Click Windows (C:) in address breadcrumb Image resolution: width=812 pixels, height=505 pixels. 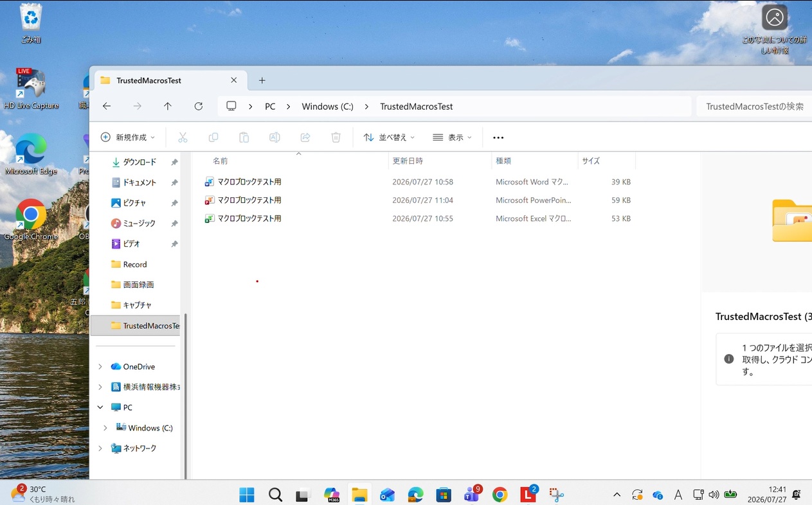[327, 107]
